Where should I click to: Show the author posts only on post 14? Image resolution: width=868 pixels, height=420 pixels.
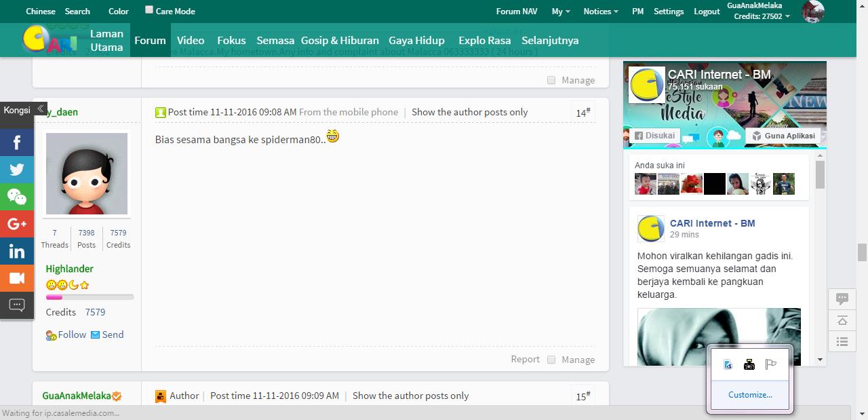click(x=469, y=112)
